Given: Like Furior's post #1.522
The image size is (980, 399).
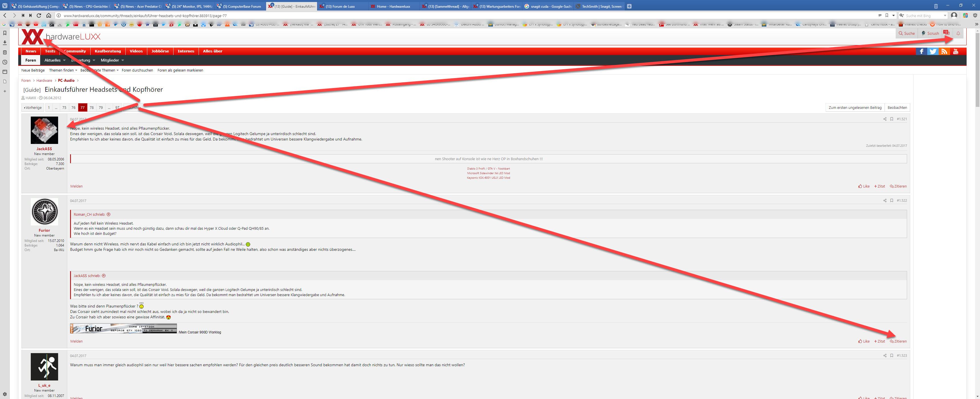Looking at the screenshot, I should pos(864,341).
